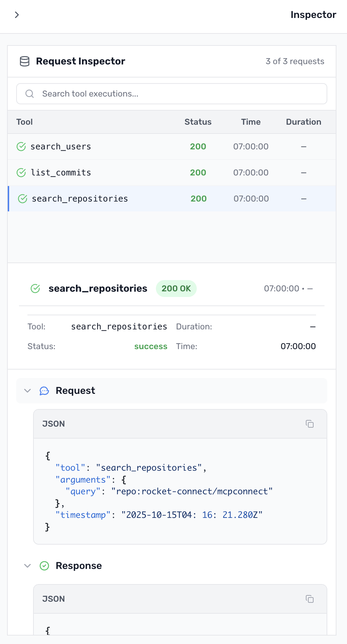This screenshot has height=644, width=347.
Task: Copy the Request JSON to clipboard
Action: [x=310, y=424]
